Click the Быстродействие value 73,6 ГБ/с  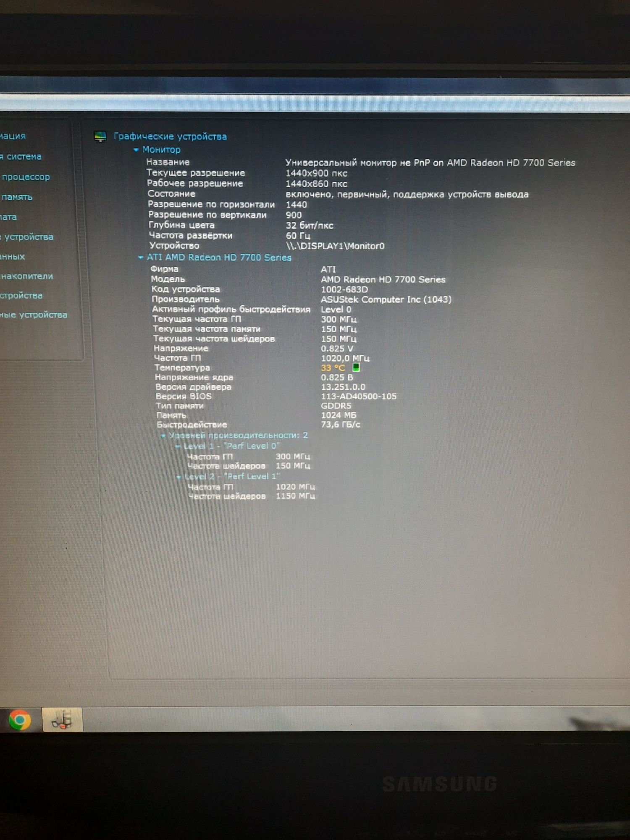click(x=341, y=425)
